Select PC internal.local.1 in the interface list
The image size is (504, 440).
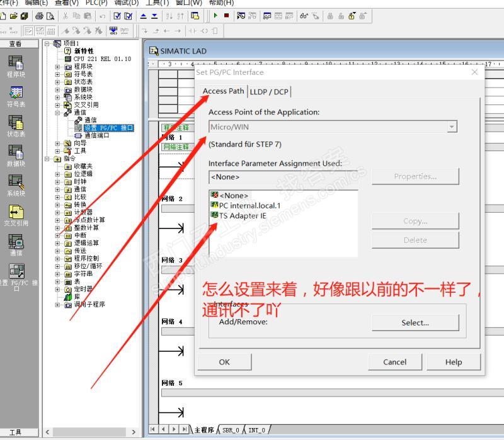click(246, 206)
